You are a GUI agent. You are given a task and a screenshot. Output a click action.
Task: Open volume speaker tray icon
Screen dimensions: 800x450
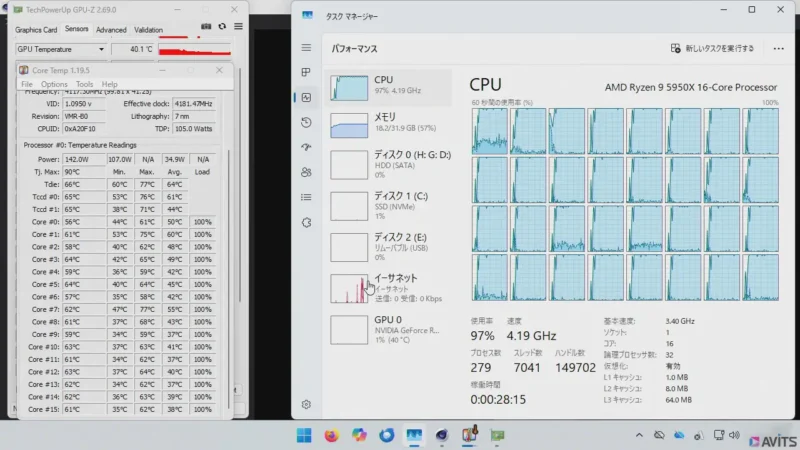tap(734, 435)
